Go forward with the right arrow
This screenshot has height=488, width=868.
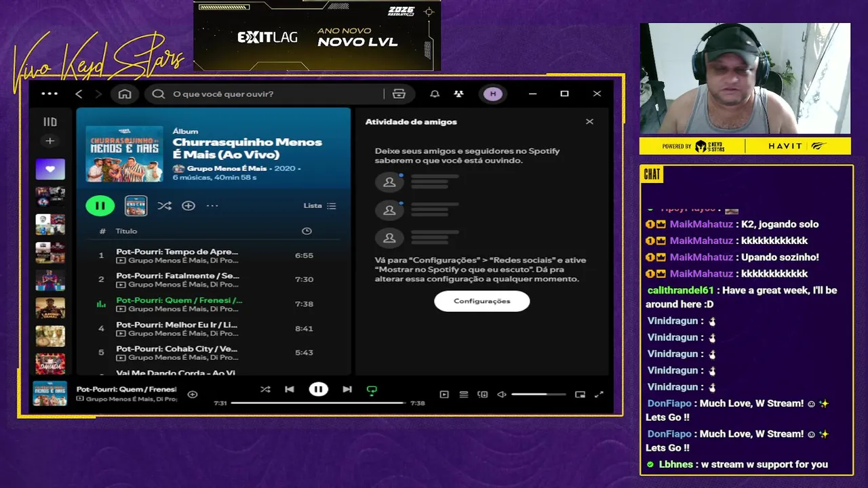click(x=98, y=94)
